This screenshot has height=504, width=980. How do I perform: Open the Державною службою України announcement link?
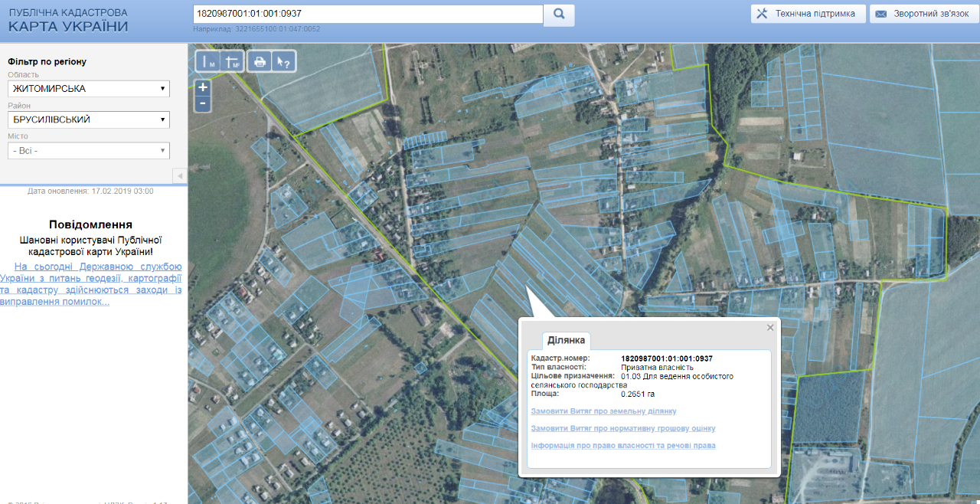[x=91, y=284]
